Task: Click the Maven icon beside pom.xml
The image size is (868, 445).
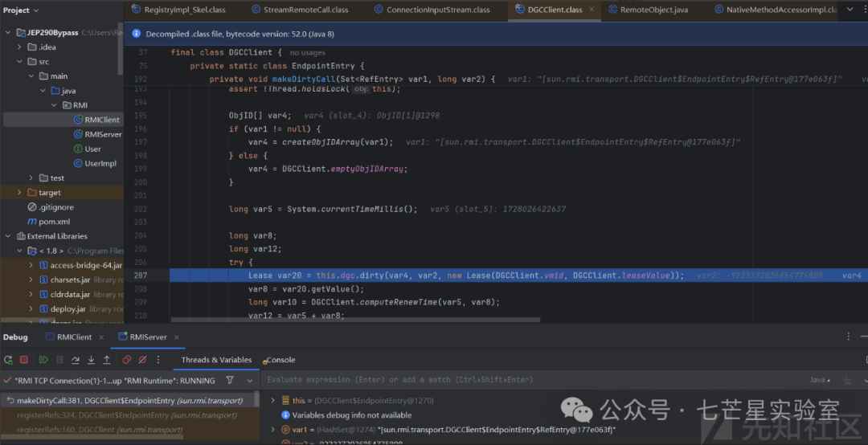Action: (x=31, y=222)
